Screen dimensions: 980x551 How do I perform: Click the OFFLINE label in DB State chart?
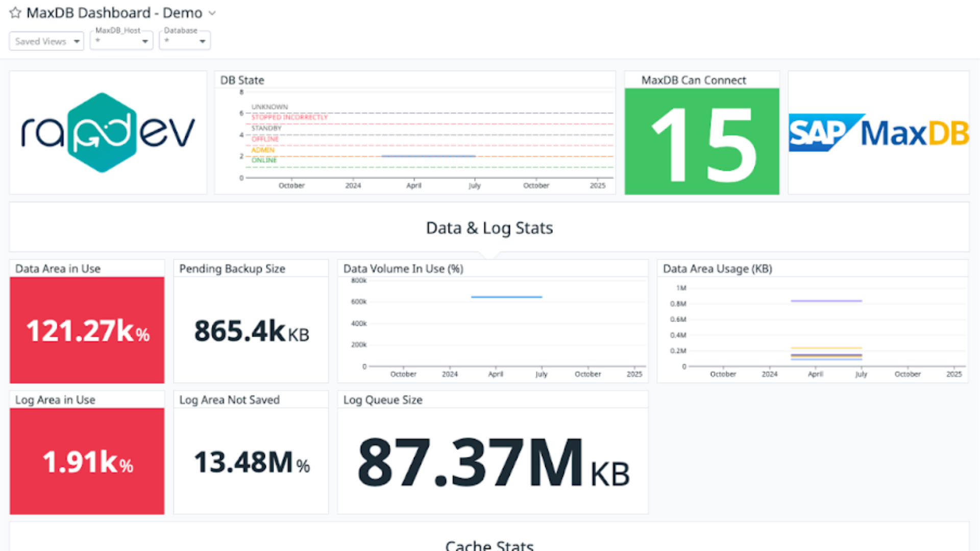265,139
